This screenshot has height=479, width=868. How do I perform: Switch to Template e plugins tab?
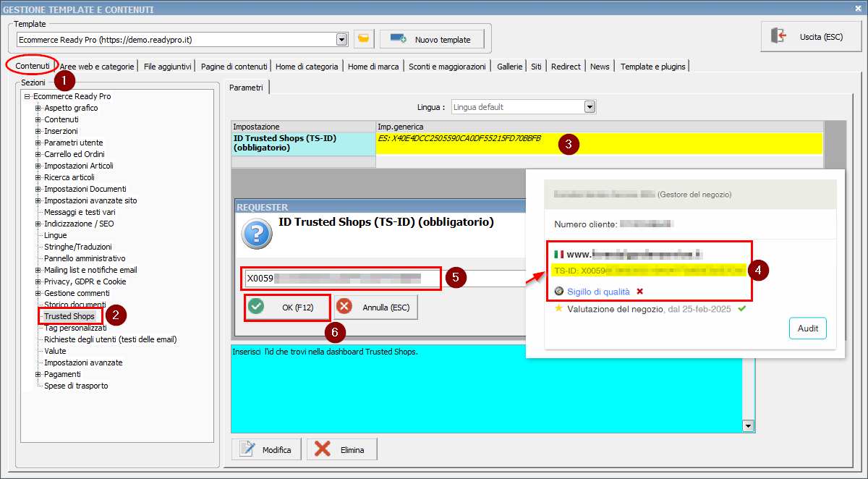[x=652, y=67]
